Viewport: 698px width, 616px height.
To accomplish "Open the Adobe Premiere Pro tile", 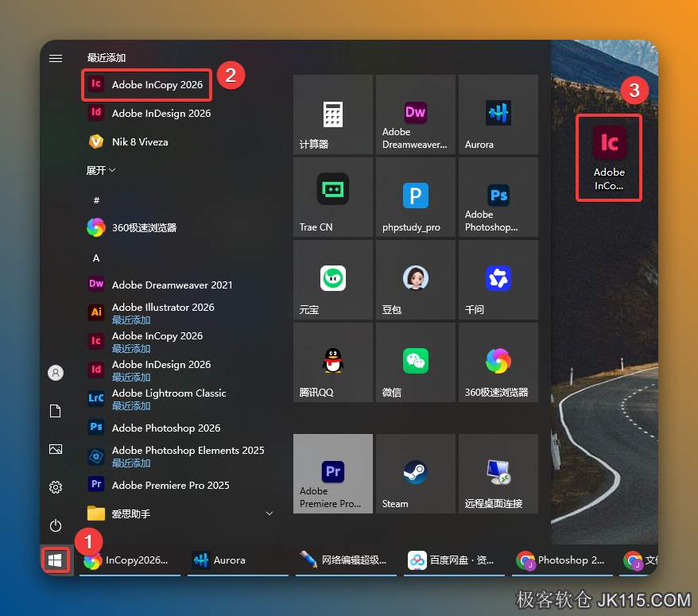I will 332,474.
